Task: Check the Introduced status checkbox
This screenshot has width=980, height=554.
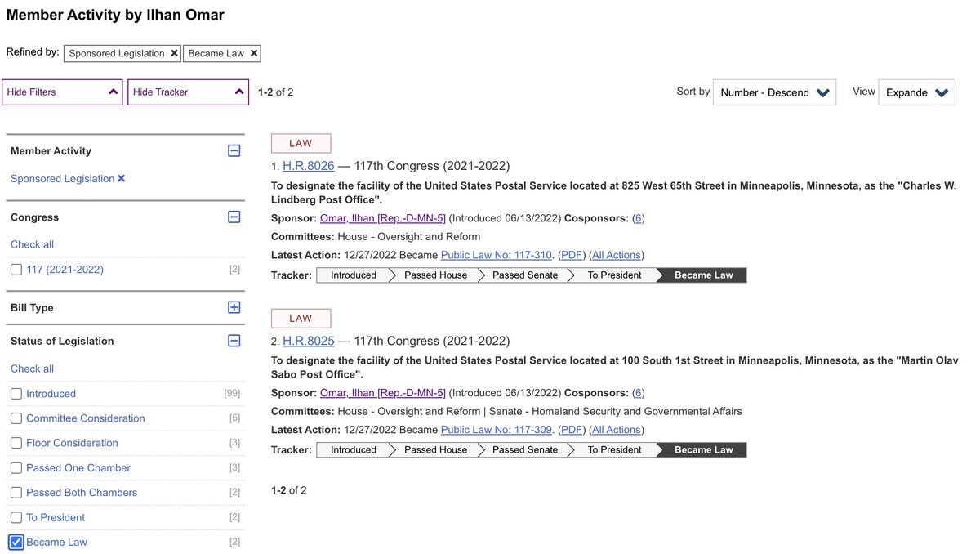Action: 16,393
